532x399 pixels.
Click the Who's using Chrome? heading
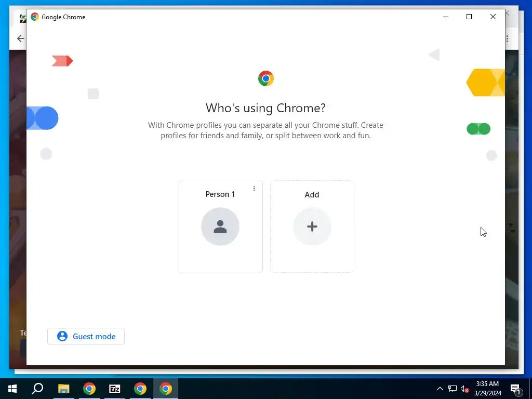point(265,108)
